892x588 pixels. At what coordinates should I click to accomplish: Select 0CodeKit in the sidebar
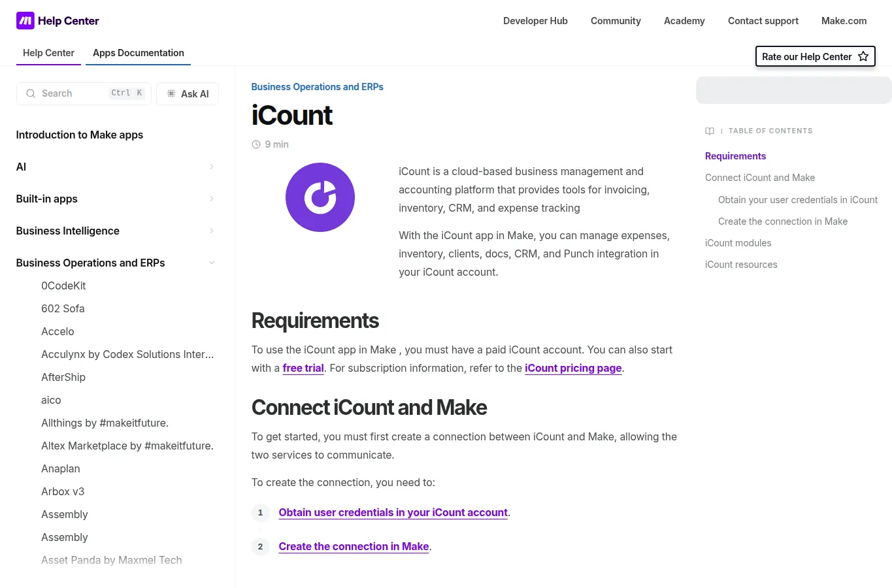coord(63,286)
